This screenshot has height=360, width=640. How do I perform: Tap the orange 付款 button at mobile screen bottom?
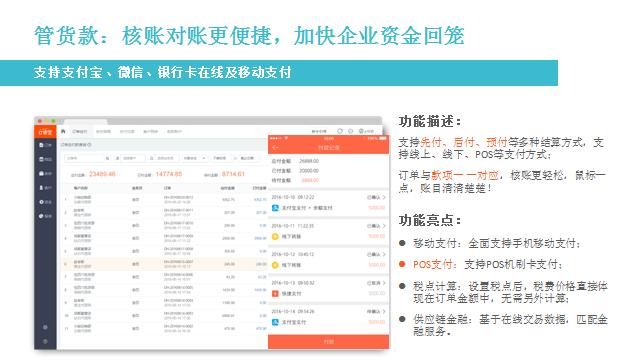329,342
